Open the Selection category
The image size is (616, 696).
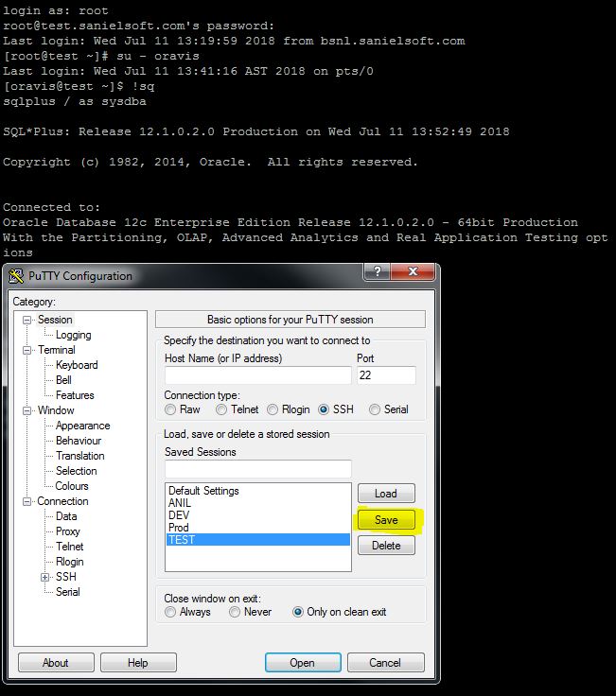[x=76, y=471]
